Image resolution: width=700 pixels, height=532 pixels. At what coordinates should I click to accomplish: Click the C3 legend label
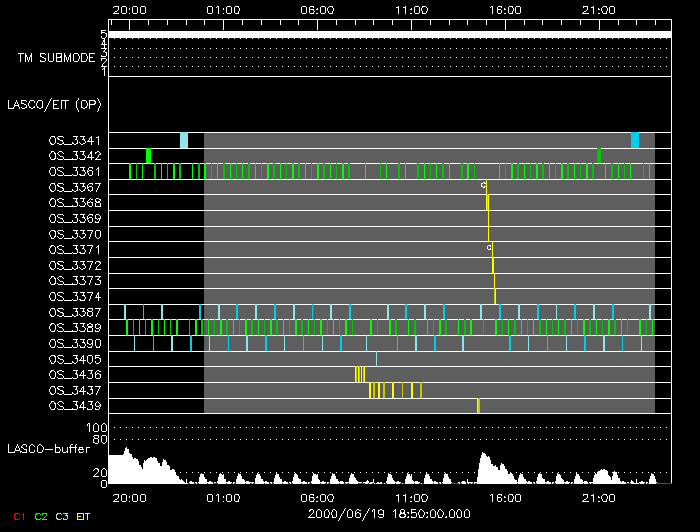(63, 515)
